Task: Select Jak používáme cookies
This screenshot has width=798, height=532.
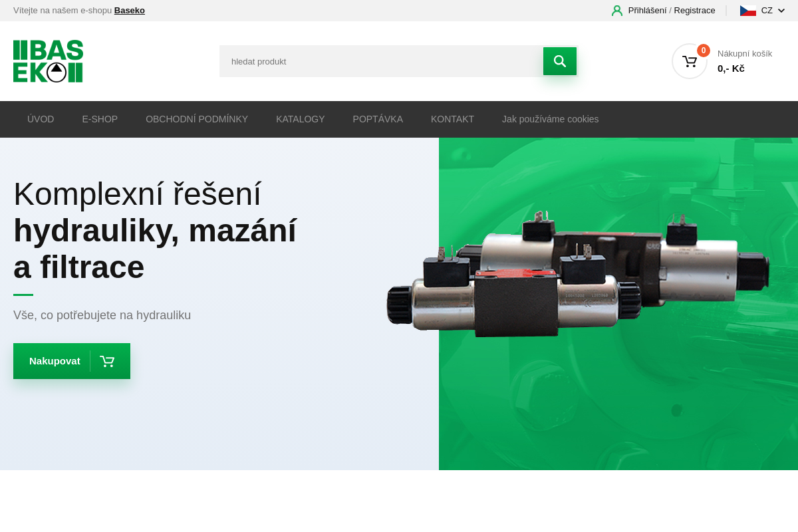Action: (x=550, y=119)
